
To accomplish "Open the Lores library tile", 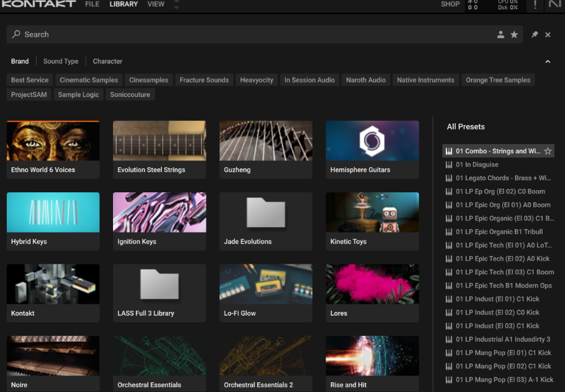I will pyautogui.click(x=372, y=293).
